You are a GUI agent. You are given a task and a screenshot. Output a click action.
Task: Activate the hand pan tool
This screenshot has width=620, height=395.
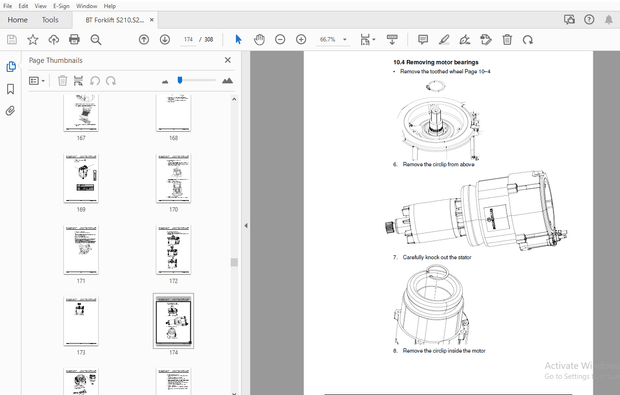[x=259, y=40]
